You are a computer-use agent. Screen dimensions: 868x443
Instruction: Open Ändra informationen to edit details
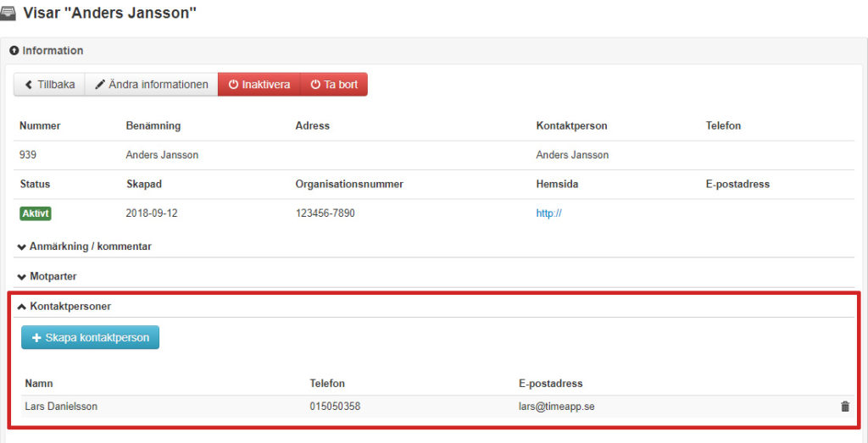(x=151, y=85)
